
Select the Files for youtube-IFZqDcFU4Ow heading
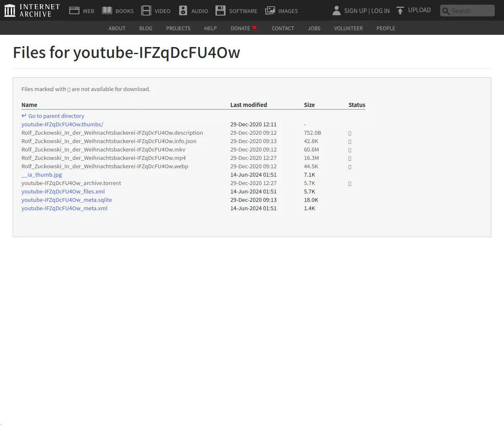pyautogui.click(x=126, y=53)
